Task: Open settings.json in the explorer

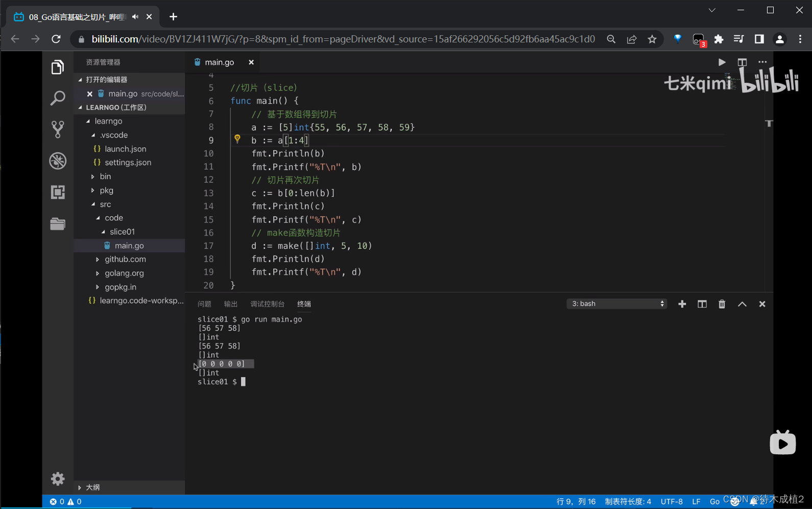Action: tap(128, 163)
